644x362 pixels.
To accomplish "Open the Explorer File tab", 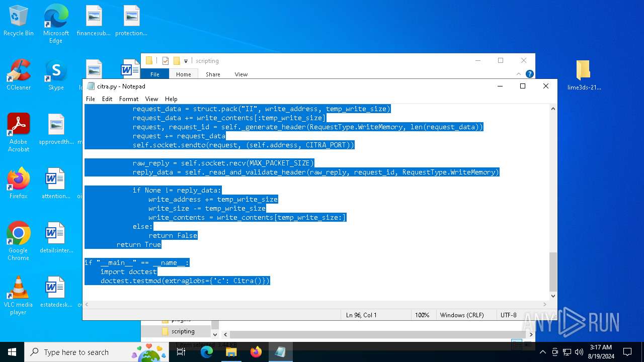I will pos(155,74).
